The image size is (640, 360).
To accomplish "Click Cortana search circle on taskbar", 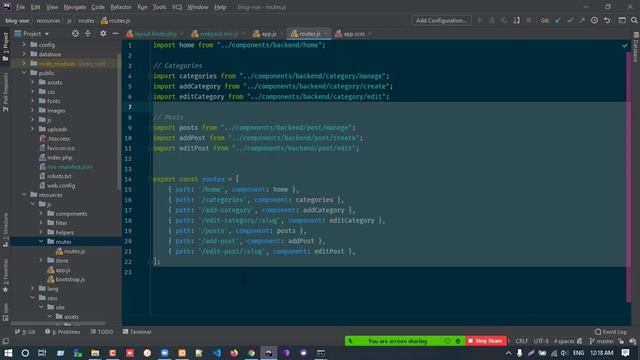I will point(25,353).
